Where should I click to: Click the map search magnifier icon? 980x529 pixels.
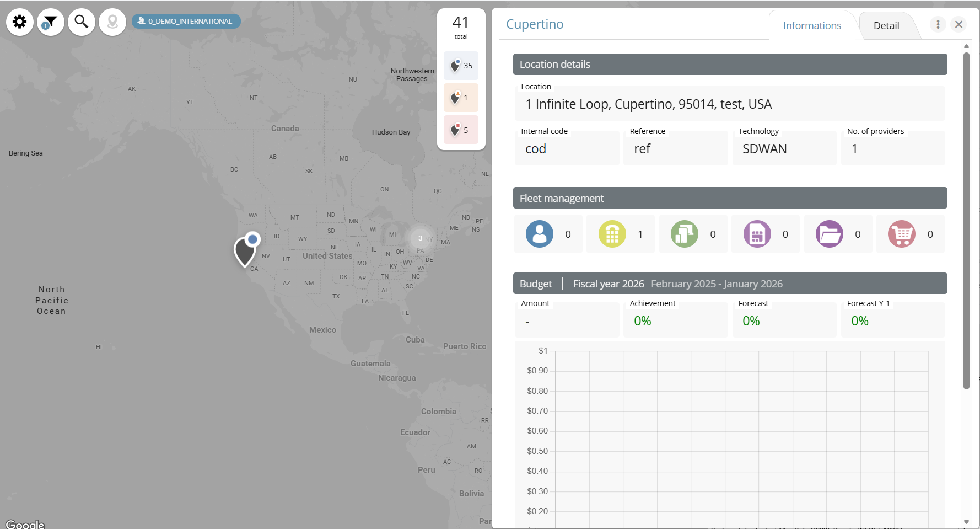tap(82, 22)
